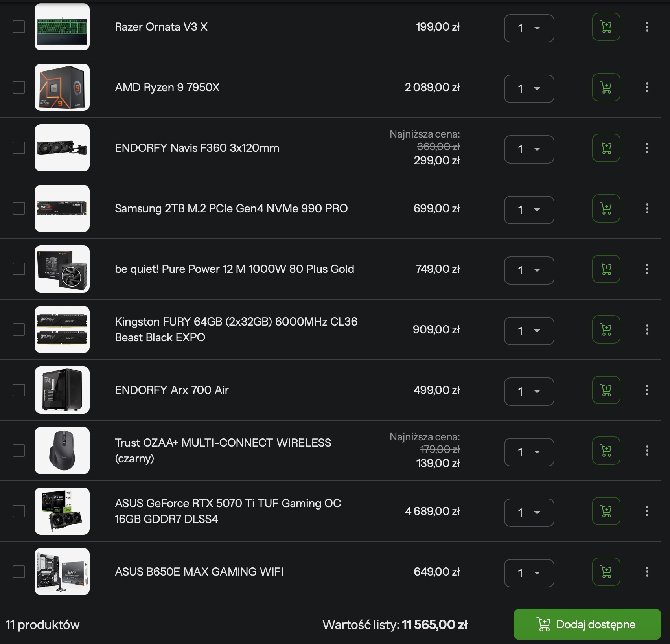
Task: Add ASUS RTX 5070 Ti to cart
Action: (x=606, y=512)
